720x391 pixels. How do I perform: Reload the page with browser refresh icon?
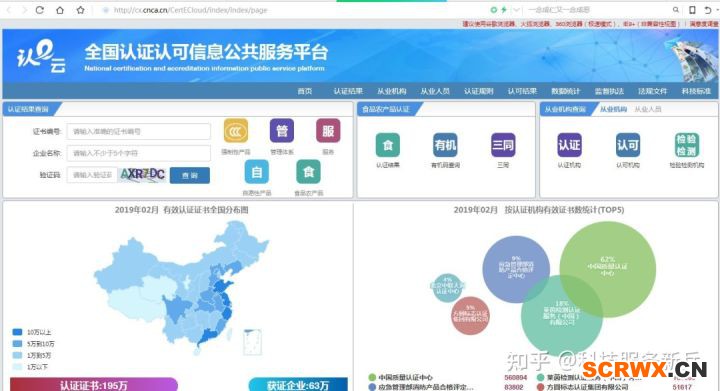click(39, 10)
